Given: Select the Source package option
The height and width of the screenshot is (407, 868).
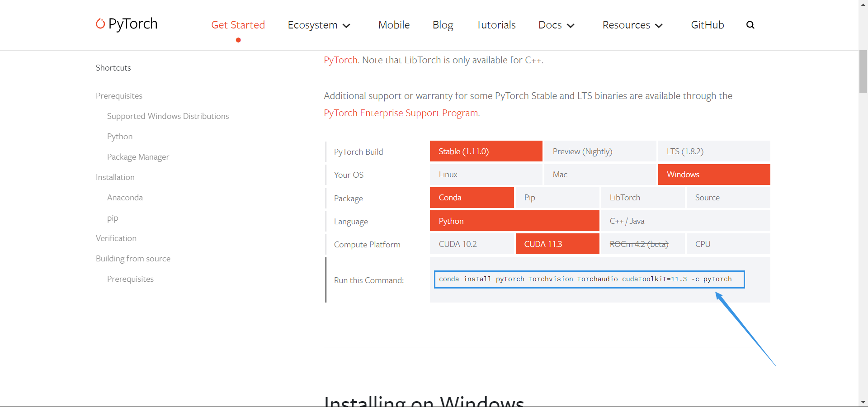Looking at the screenshot, I should (x=728, y=198).
